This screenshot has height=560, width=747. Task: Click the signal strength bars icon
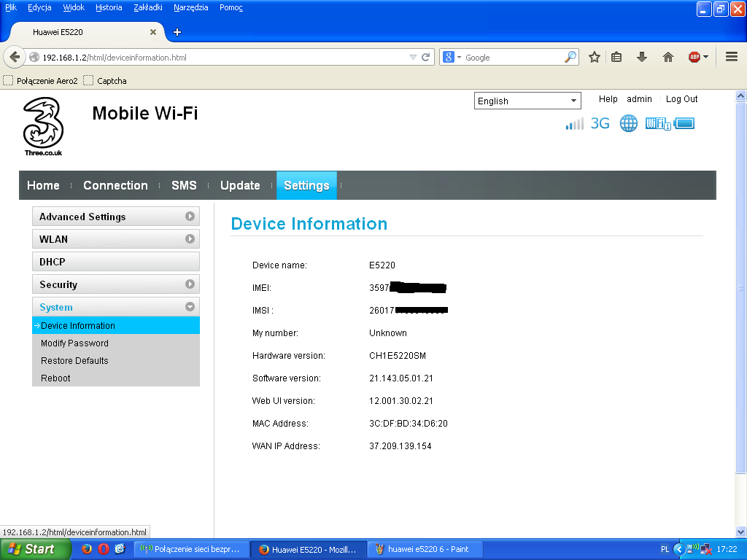(574, 124)
